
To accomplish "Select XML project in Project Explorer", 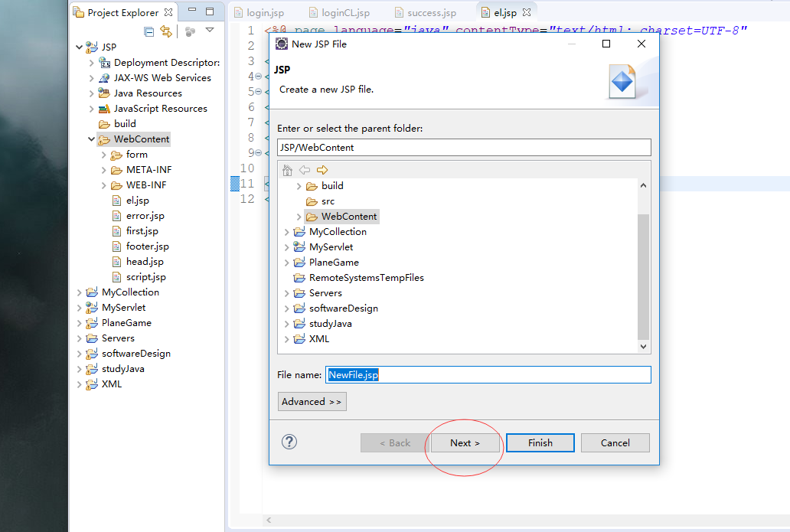I will [x=111, y=384].
